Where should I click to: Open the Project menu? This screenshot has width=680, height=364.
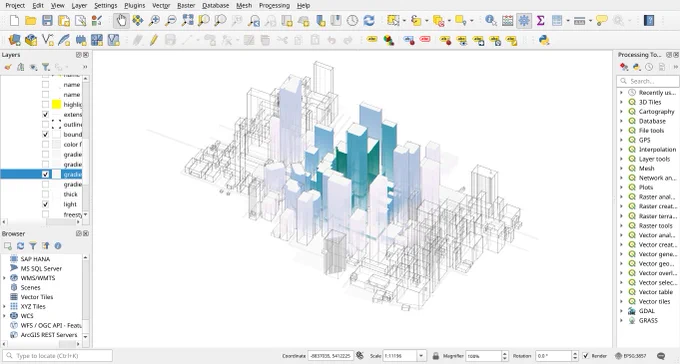(x=15, y=6)
